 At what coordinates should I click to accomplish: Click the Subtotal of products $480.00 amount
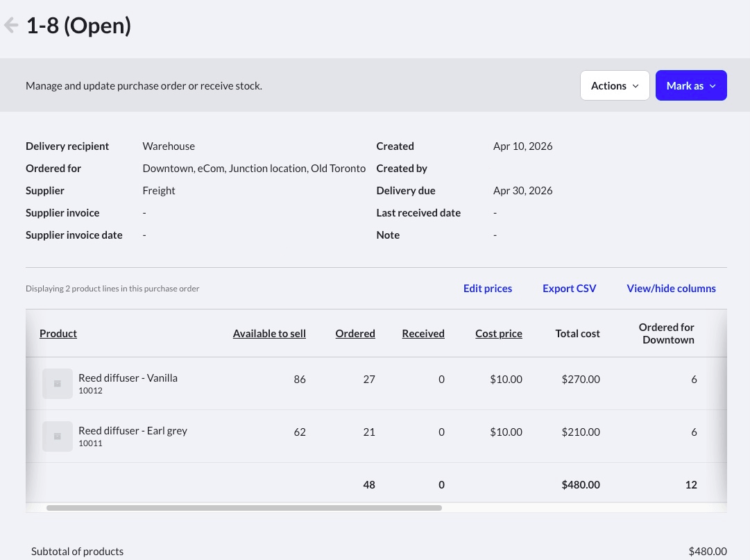708,552
